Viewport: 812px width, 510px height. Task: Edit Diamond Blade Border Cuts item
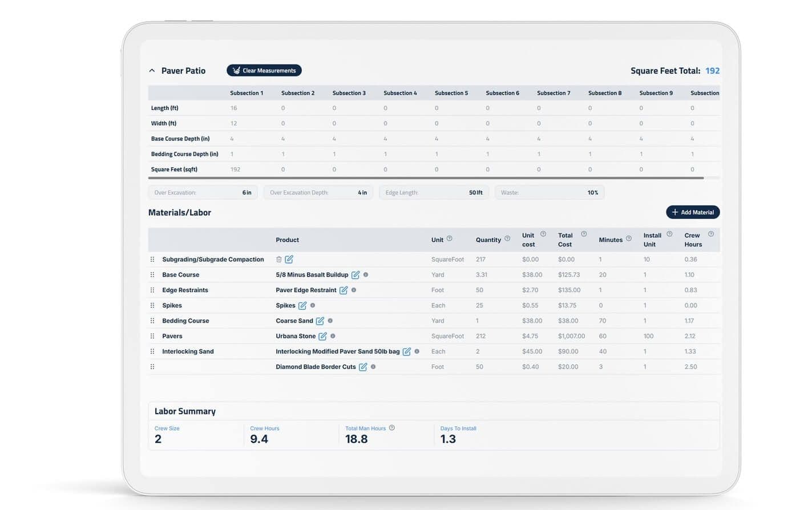pyautogui.click(x=363, y=367)
